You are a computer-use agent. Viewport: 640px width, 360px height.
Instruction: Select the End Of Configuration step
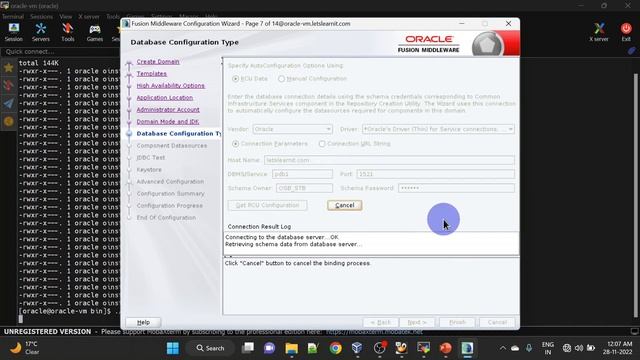[x=166, y=218]
